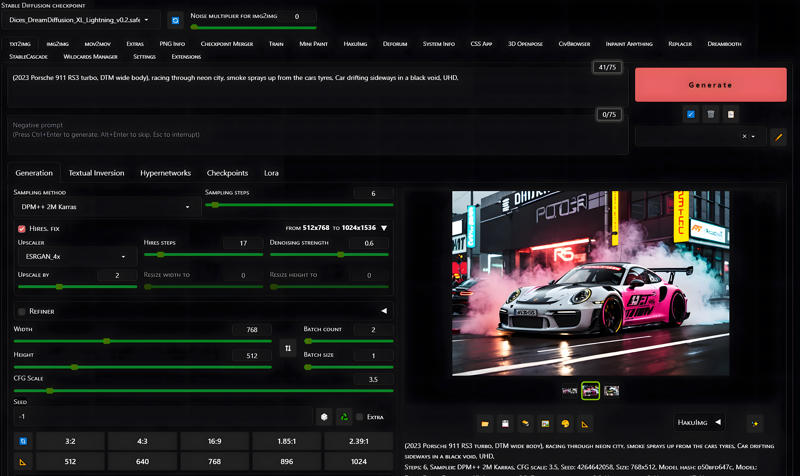Select the 16:9 aspect ratio button
The image size is (800, 476).
[x=215, y=441]
